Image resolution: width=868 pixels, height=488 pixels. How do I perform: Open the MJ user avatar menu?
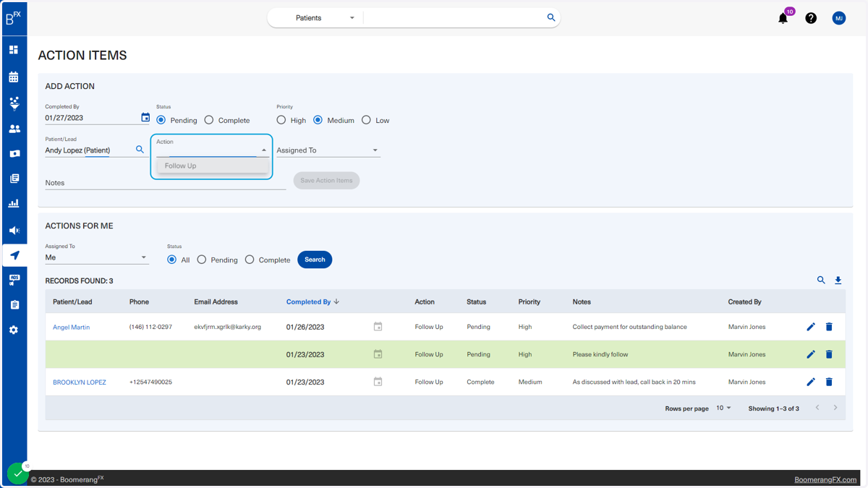[839, 18]
